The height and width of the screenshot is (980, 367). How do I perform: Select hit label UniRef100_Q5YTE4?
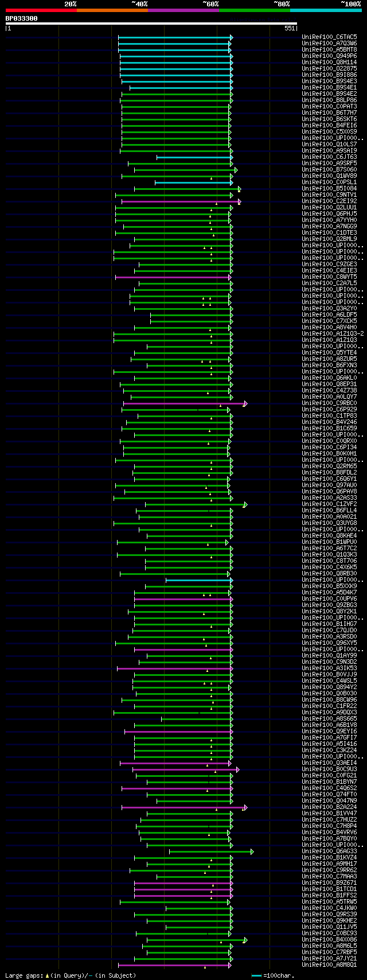(x=329, y=353)
